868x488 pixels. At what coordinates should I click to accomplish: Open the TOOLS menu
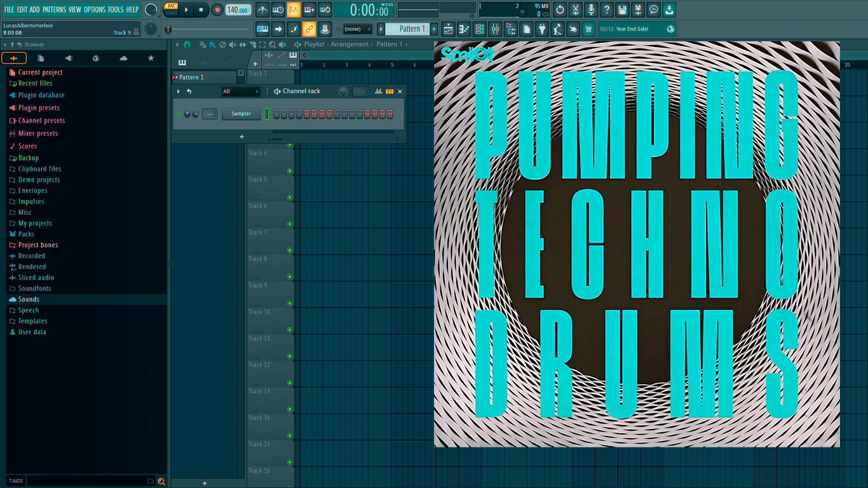point(116,10)
